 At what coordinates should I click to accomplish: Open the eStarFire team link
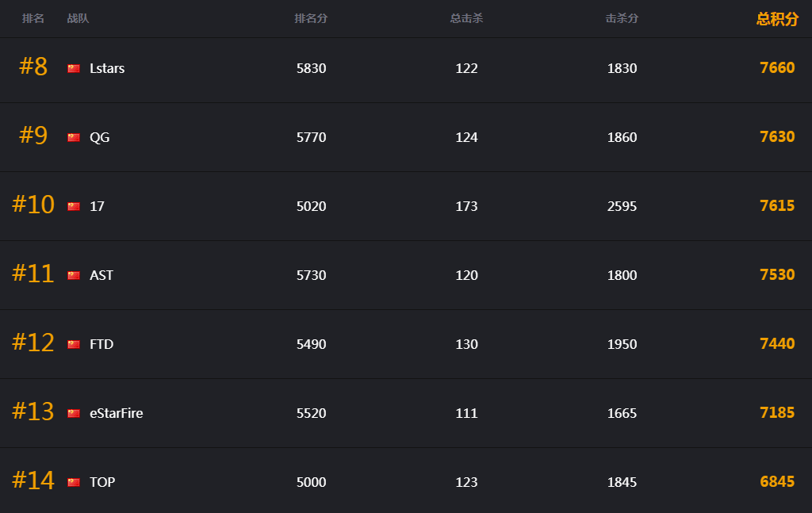coord(117,413)
